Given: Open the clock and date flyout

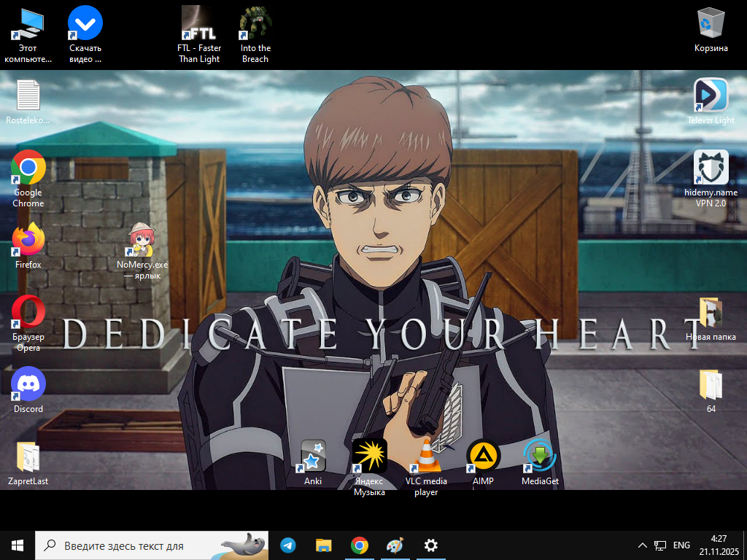Looking at the screenshot, I should click(x=719, y=545).
